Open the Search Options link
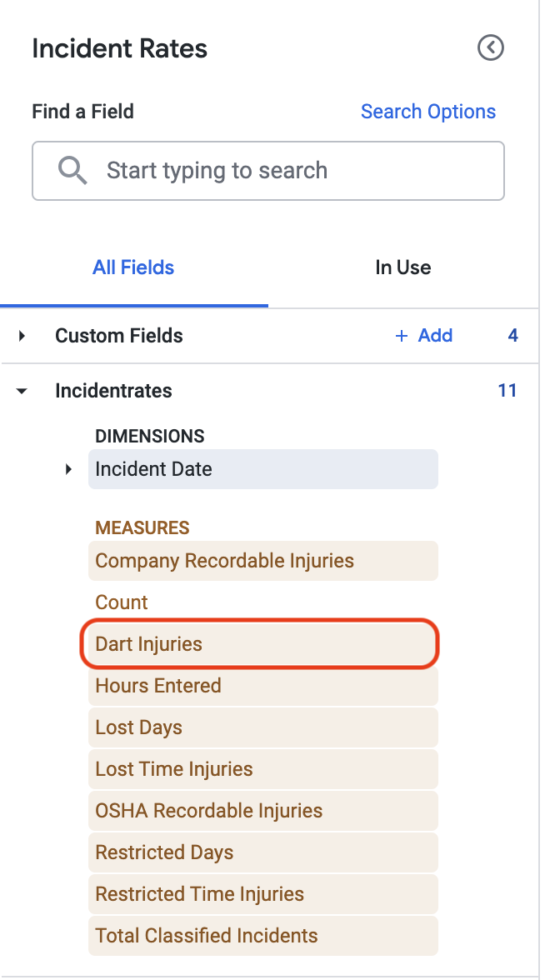 tap(428, 112)
